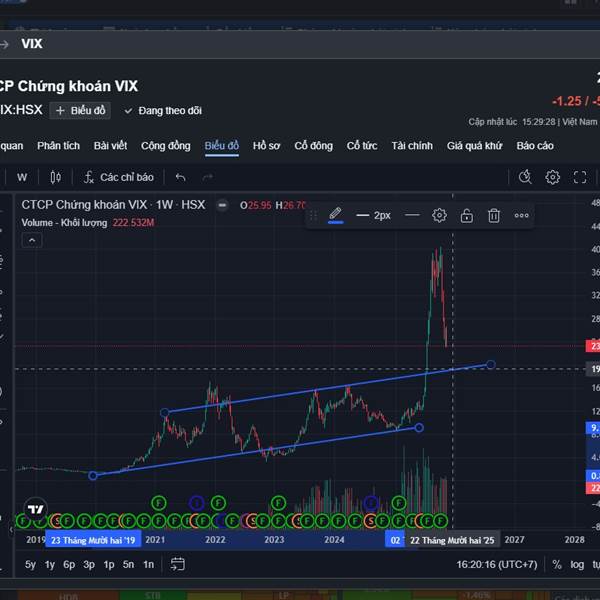Click the Volume - Khối lượng indicator label

click(64, 223)
